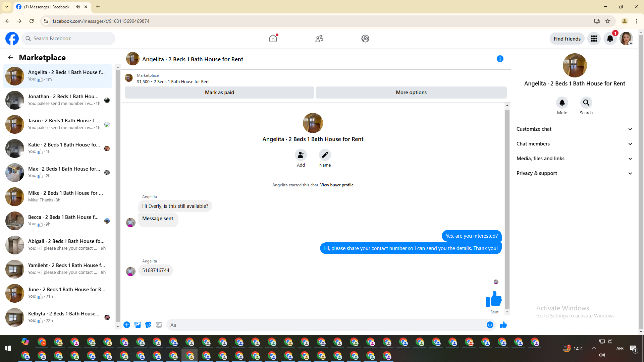Click the weather 14°C taskbar widget

click(x=573, y=348)
